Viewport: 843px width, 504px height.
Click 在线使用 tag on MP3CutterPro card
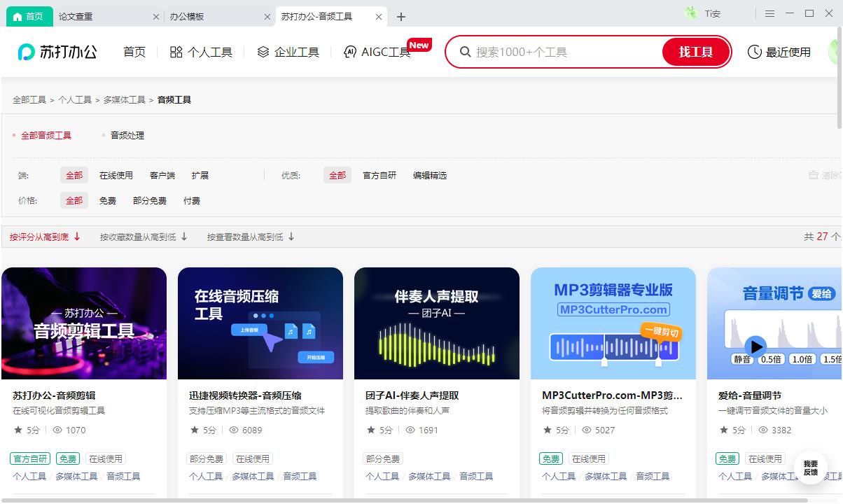tap(589, 459)
